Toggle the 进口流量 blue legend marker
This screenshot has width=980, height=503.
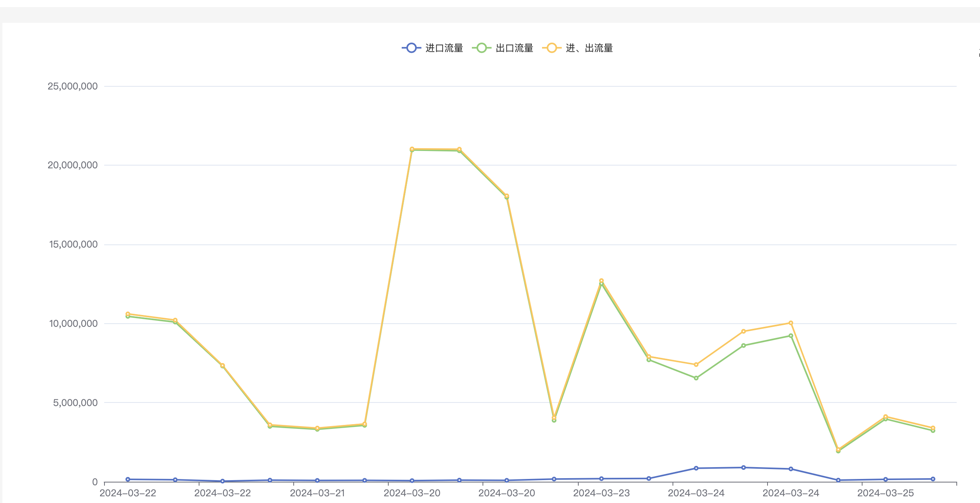click(411, 48)
